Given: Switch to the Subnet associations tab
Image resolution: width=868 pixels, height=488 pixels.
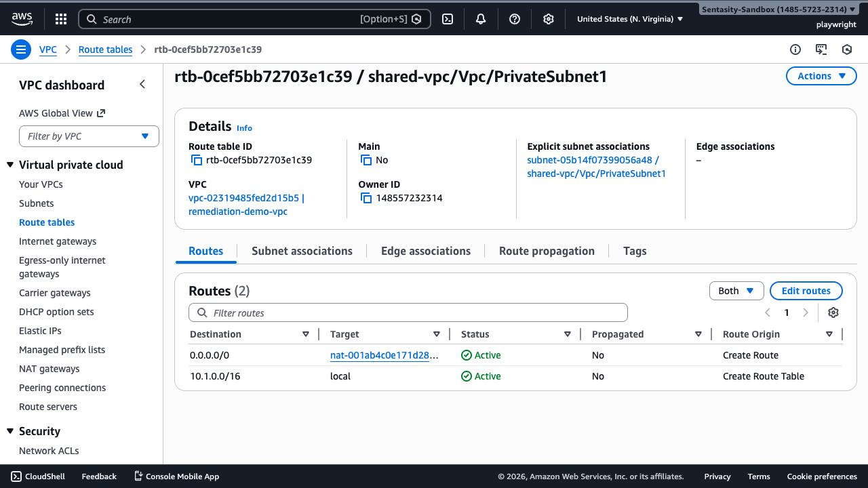Looking at the screenshot, I should click(x=302, y=251).
